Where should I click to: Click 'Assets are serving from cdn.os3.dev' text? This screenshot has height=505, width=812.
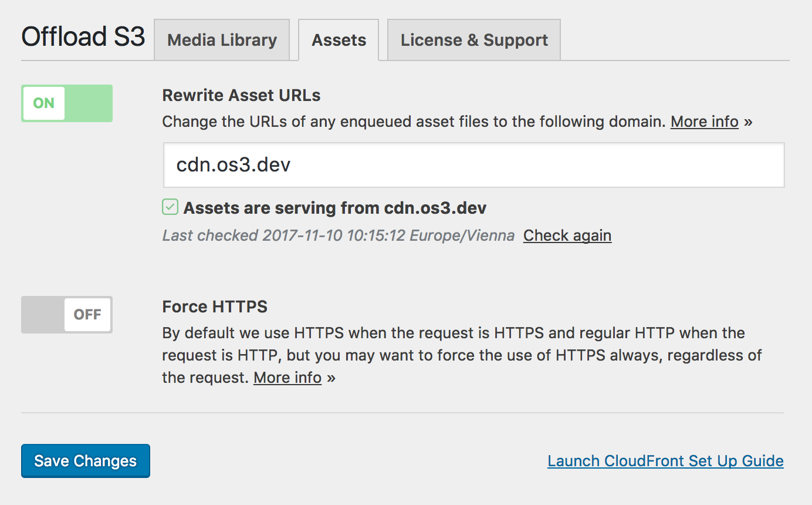tap(335, 208)
